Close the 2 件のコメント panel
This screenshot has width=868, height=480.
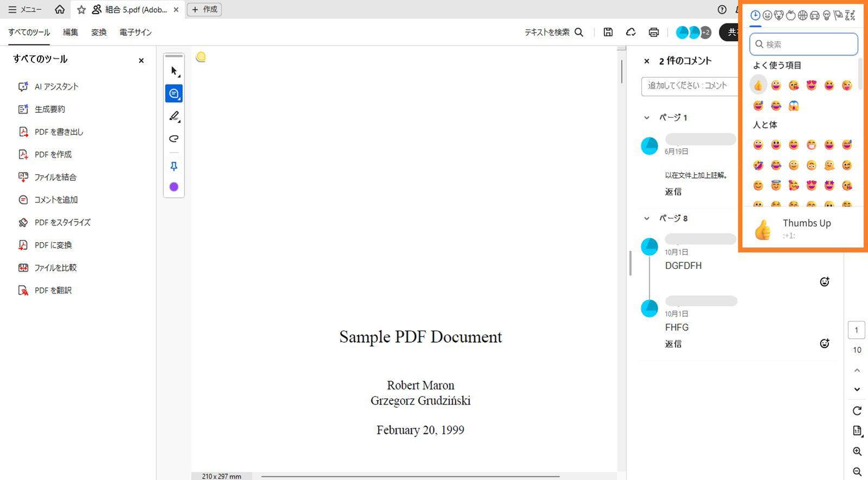[647, 61]
